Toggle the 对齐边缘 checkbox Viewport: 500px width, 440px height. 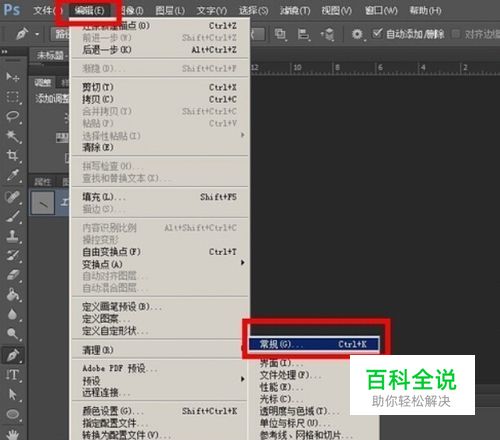pyautogui.click(x=456, y=34)
